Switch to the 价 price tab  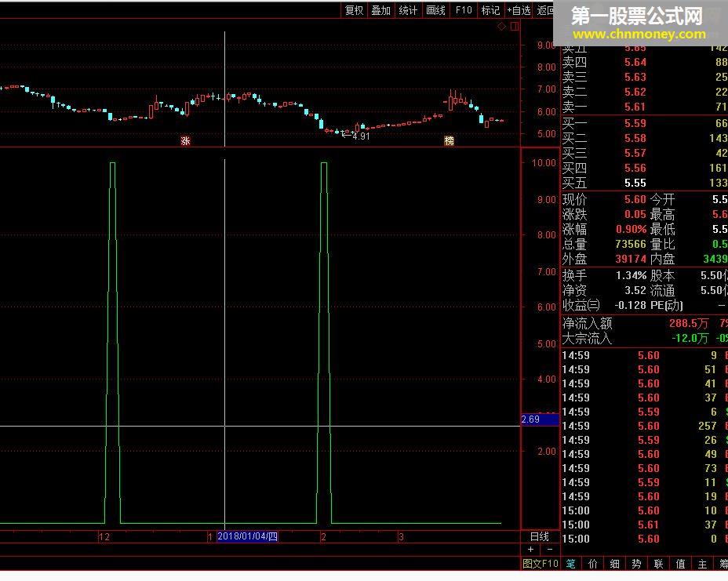[x=593, y=564]
